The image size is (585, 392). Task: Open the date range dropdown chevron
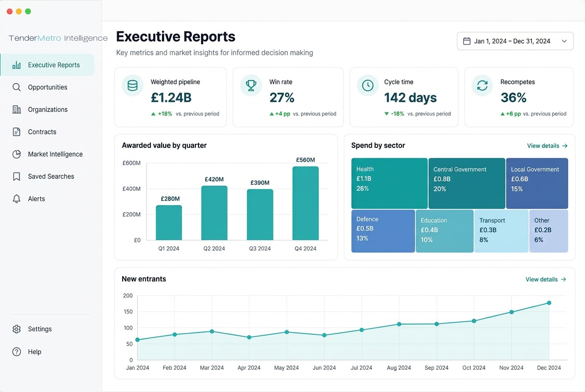pyautogui.click(x=564, y=41)
